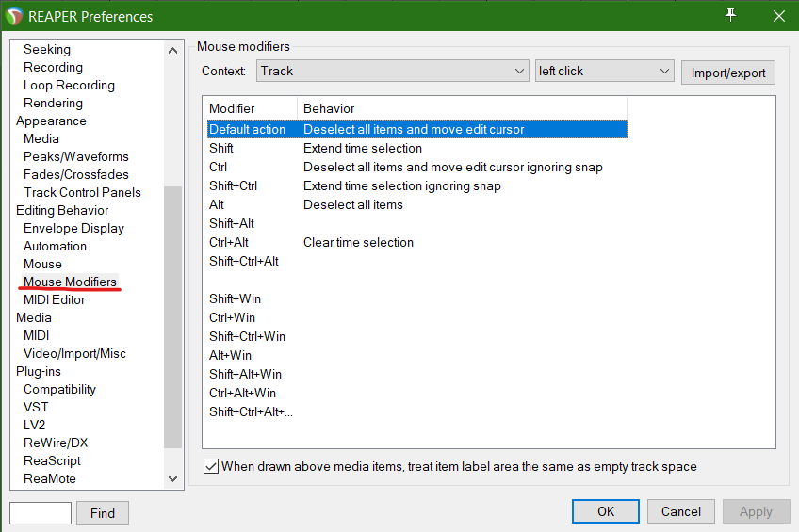The width and height of the screenshot is (799, 532).
Task: Click the Import/export button
Action: [x=727, y=73]
